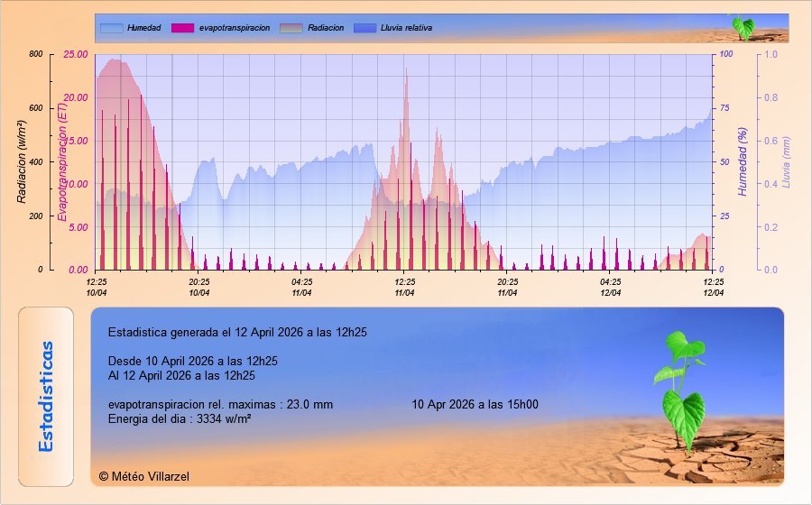812x505 pixels.
Task: Click the magenta evapotranspiracion legend swatch
Action: (x=182, y=28)
